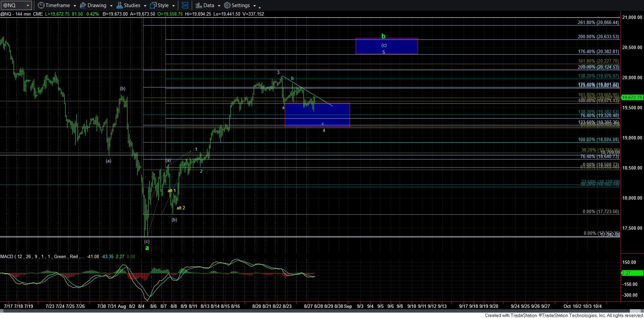Open the Drawing tools menu

click(x=93, y=5)
